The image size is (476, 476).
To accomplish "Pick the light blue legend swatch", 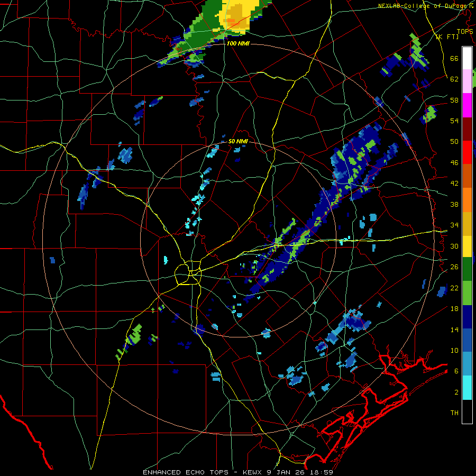I will click(467, 364).
